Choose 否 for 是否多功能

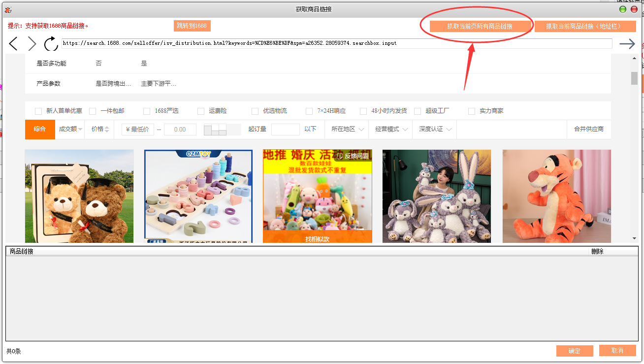pos(99,64)
